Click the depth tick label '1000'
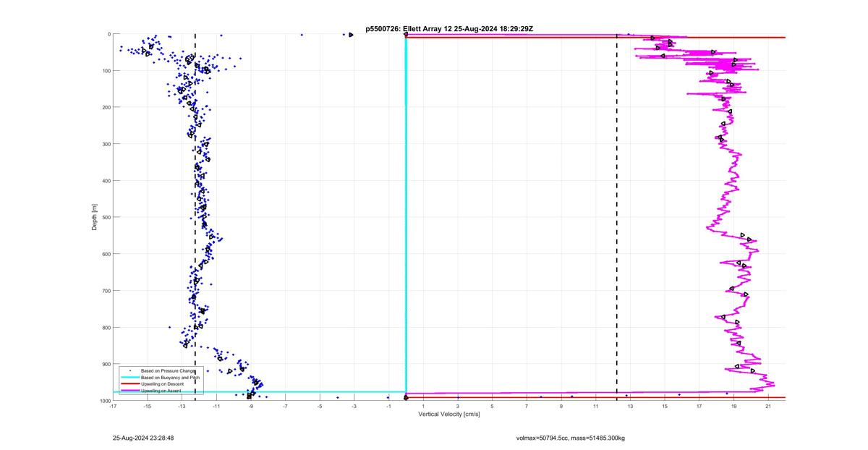 pos(104,401)
